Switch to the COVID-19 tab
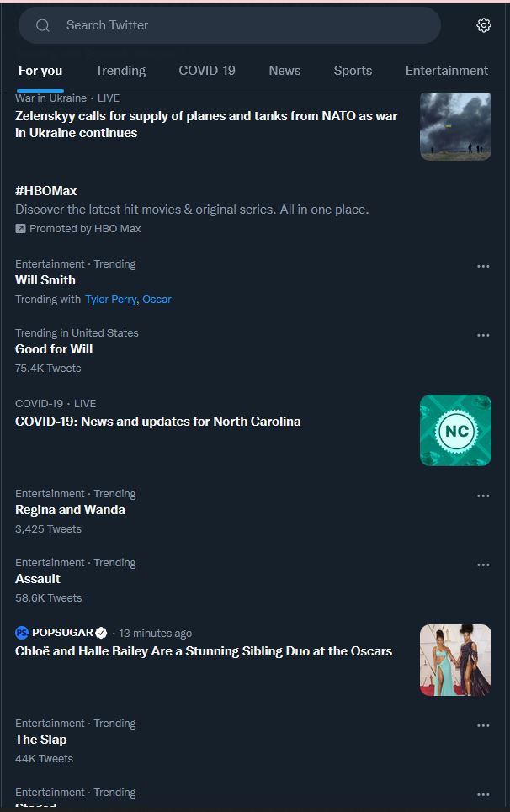Viewport: 510px width, 812px height. click(x=207, y=71)
